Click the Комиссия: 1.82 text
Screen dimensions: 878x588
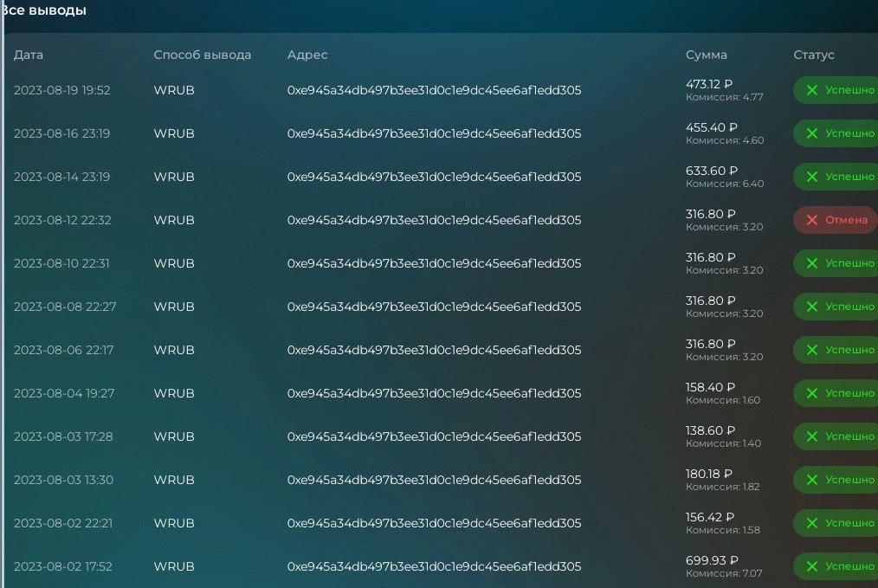point(723,487)
